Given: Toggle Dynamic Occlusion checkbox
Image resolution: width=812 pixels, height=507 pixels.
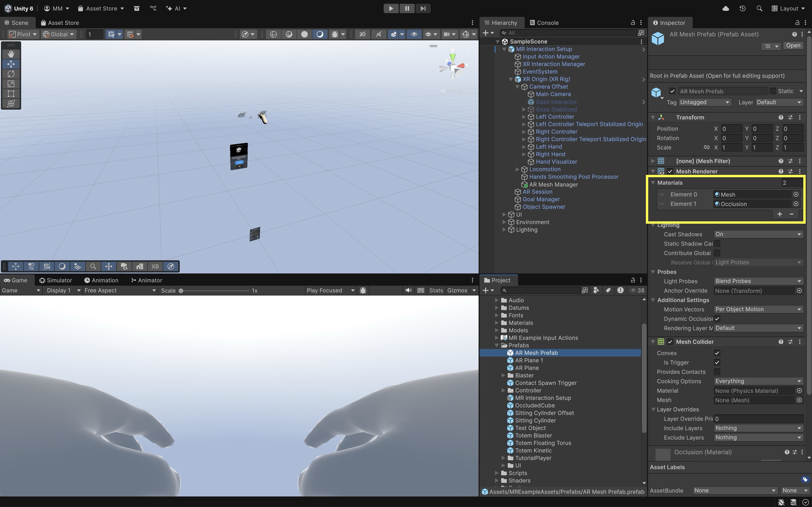Looking at the screenshot, I should point(717,319).
